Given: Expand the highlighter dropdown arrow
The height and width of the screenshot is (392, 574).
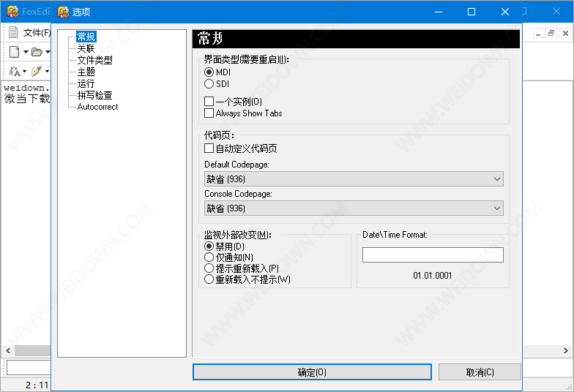Looking at the screenshot, I should tap(47, 72).
